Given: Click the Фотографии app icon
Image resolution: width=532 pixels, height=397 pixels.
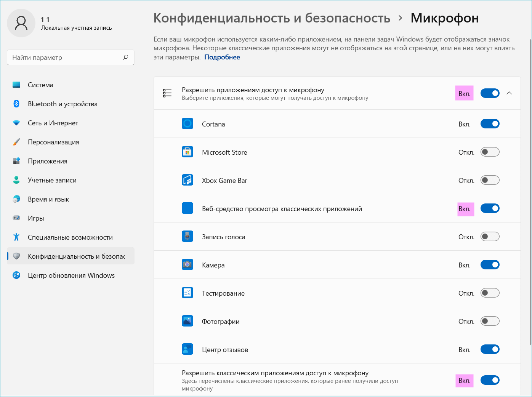Looking at the screenshot, I should [187, 321].
